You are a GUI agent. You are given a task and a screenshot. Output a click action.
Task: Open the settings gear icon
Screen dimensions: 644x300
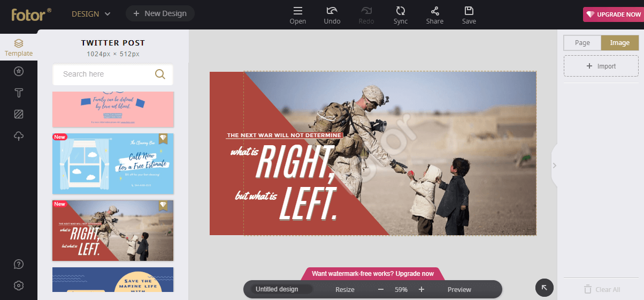(x=19, y=285)
